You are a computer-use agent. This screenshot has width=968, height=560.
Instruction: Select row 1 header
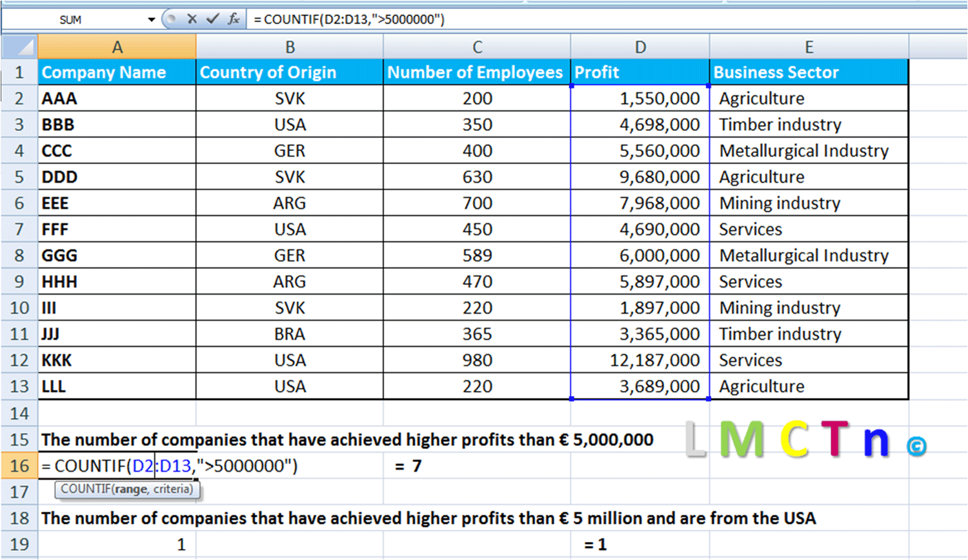tap(19, 72)
